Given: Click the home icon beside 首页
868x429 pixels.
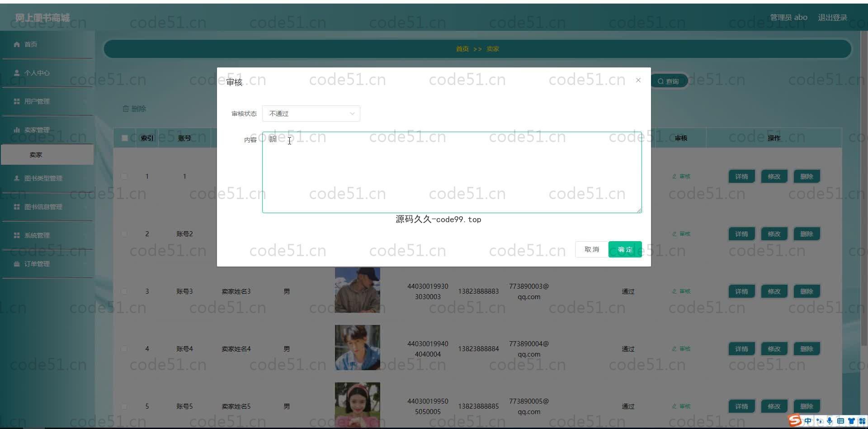Looking at the screenshot, I should tap(17, 44).
